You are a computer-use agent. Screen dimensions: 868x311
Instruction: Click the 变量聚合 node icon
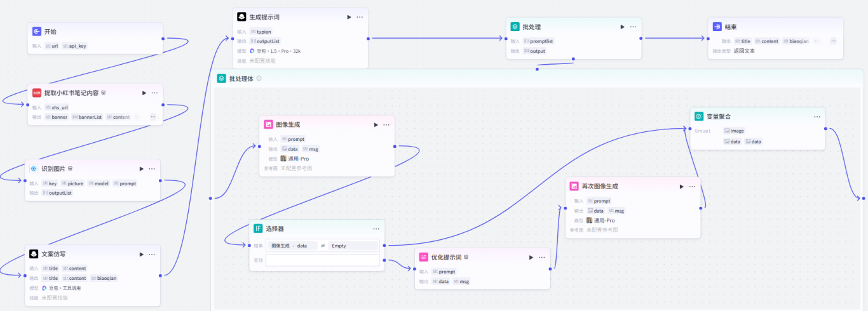(x=699, y=117)
